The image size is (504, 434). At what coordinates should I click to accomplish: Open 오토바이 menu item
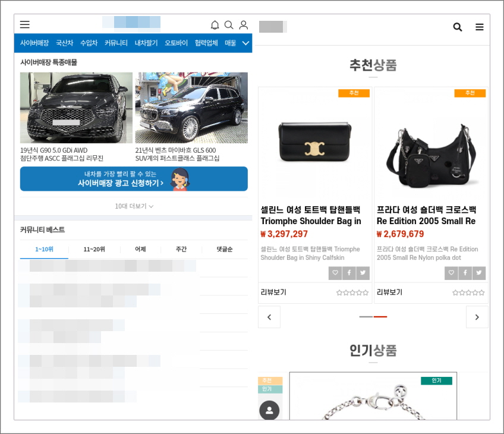[176, 43]
